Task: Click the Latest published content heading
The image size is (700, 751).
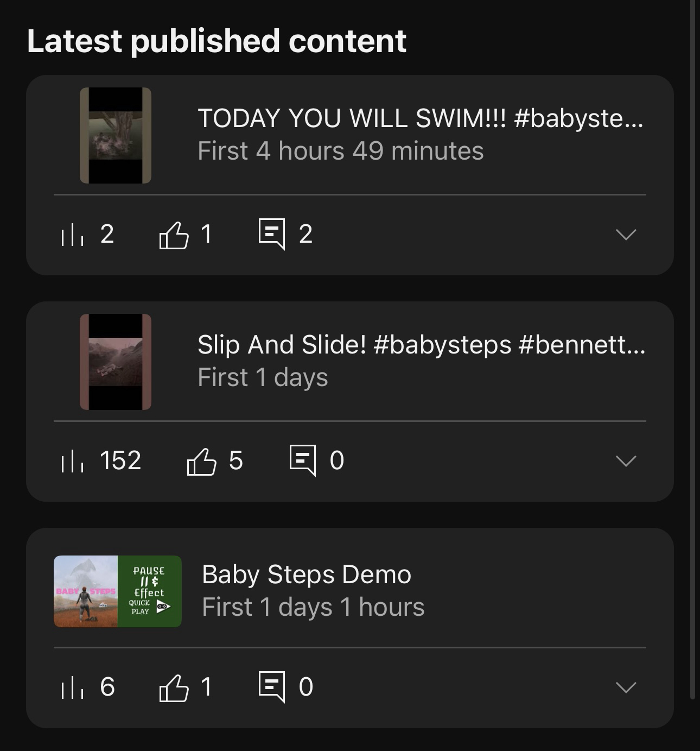Action: click(x=217, y=41)
